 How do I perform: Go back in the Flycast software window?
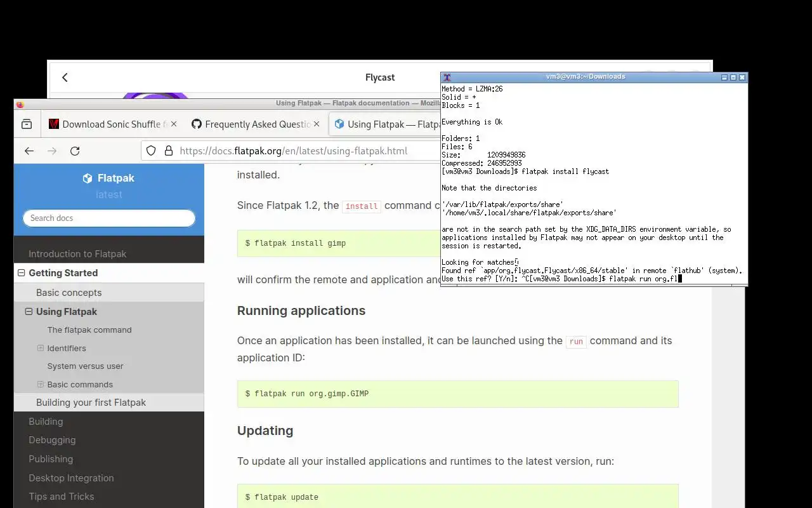[65, 77]
